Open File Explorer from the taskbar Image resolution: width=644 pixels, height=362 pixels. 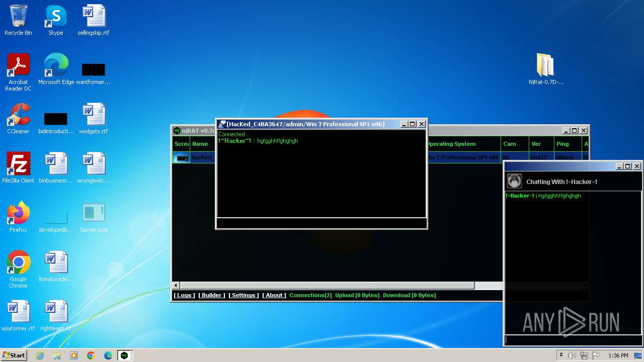[57, 355]
